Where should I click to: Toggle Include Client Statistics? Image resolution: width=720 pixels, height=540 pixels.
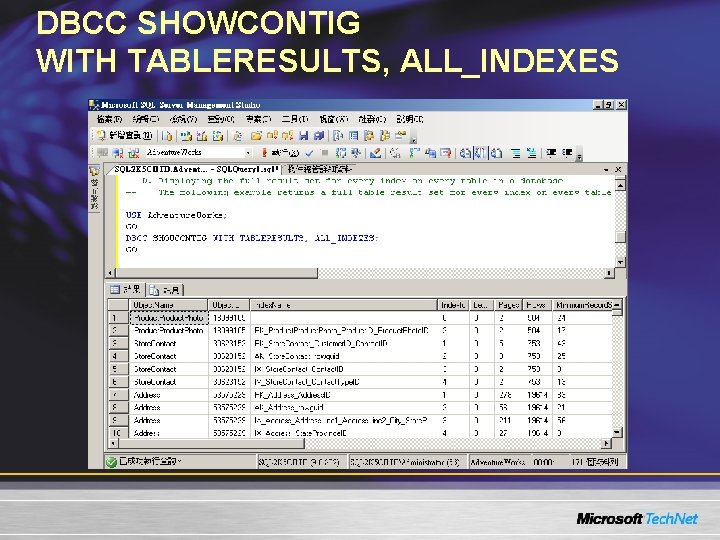[x=430, y=152]
